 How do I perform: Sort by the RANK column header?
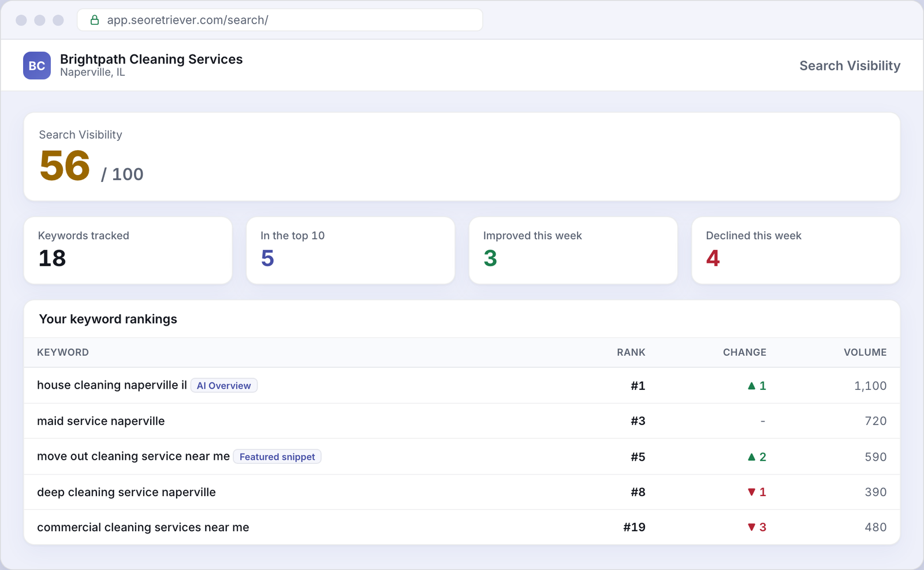[x=631, y=352]
